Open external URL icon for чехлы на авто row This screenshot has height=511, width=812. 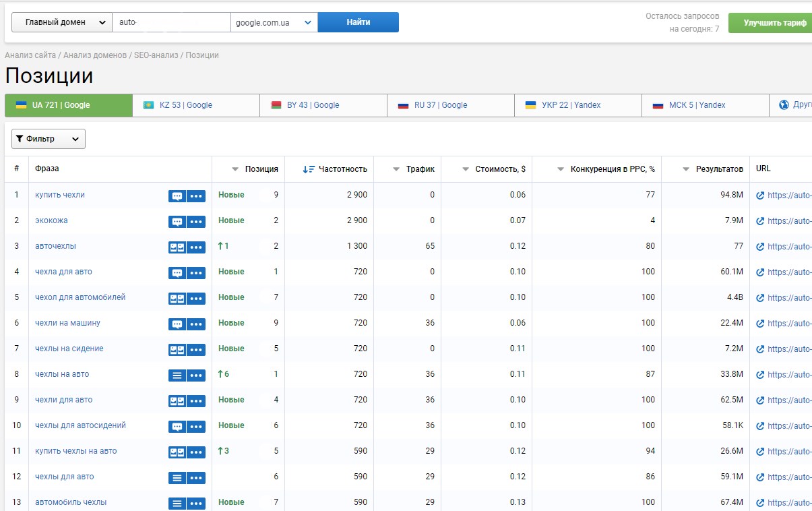tap(760, 375)
